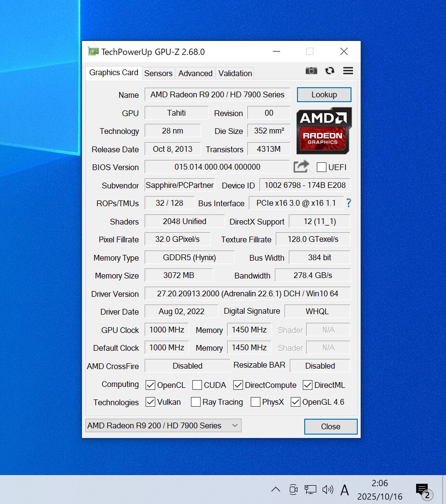The image size is (446, 504).
Task: Click the GPU-Z logo in title bar
Action: [x=94, y=51]
